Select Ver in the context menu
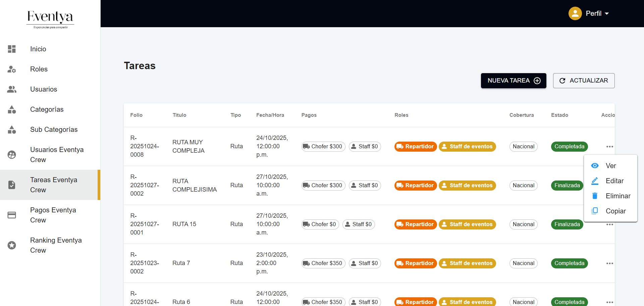Screen dimensions: 644x306 [x=610, y=166]
